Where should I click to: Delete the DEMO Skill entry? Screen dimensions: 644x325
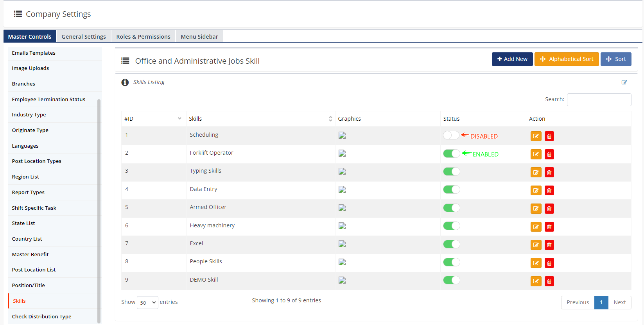pos(549,281)
